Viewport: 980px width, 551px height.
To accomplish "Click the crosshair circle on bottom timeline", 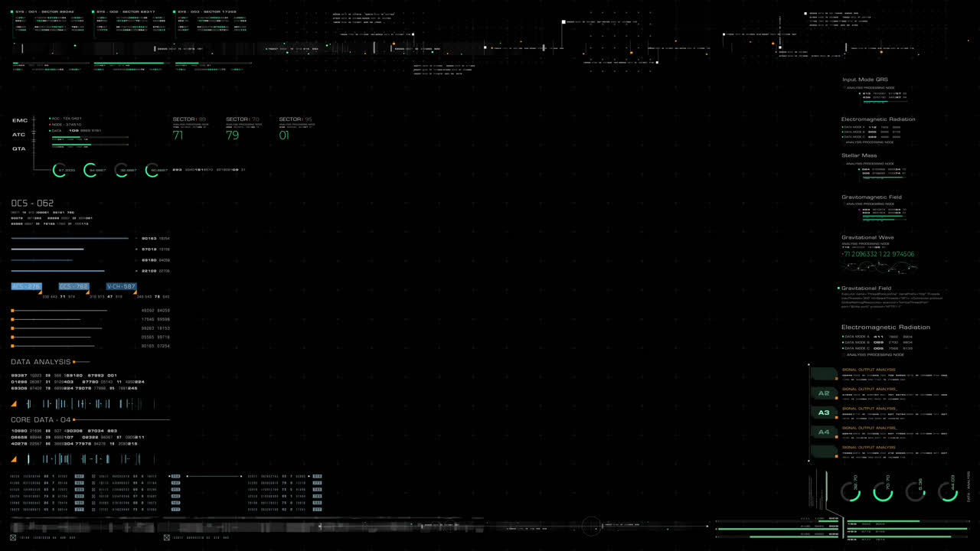I will pos(591,526).
